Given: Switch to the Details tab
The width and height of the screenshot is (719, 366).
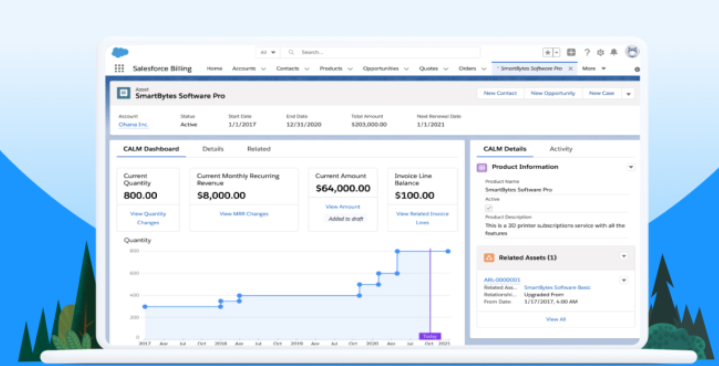Looking at the screenshot, I should click(213, 149).
